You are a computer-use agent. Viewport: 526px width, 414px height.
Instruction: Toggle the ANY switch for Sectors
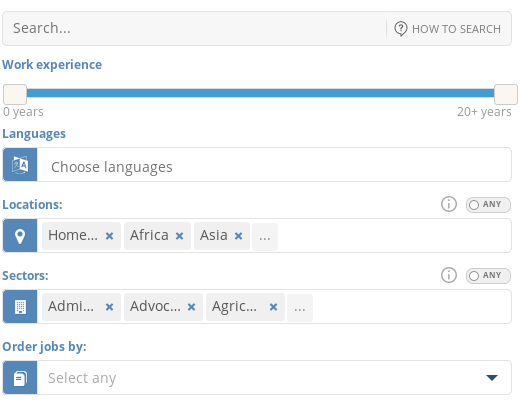pos(488,276)
